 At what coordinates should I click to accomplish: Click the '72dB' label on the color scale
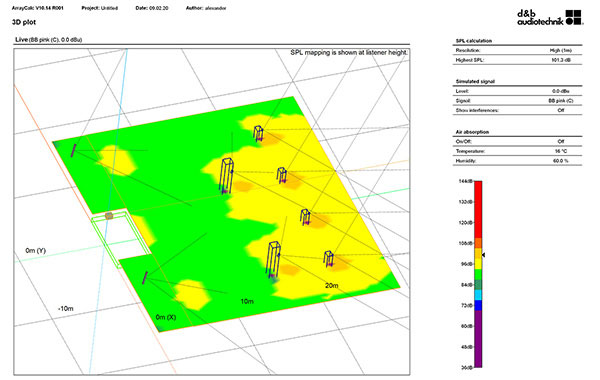point(467,305)
